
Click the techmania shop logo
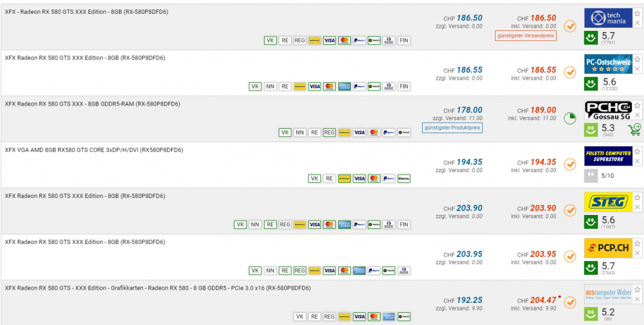pyautogui.click(x=608, y=18)
